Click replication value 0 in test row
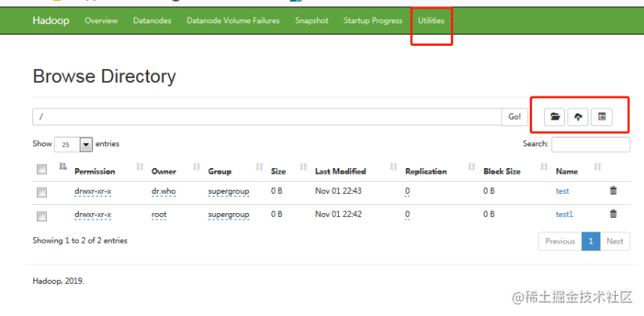The image size is (644, 316). [407, 191]
